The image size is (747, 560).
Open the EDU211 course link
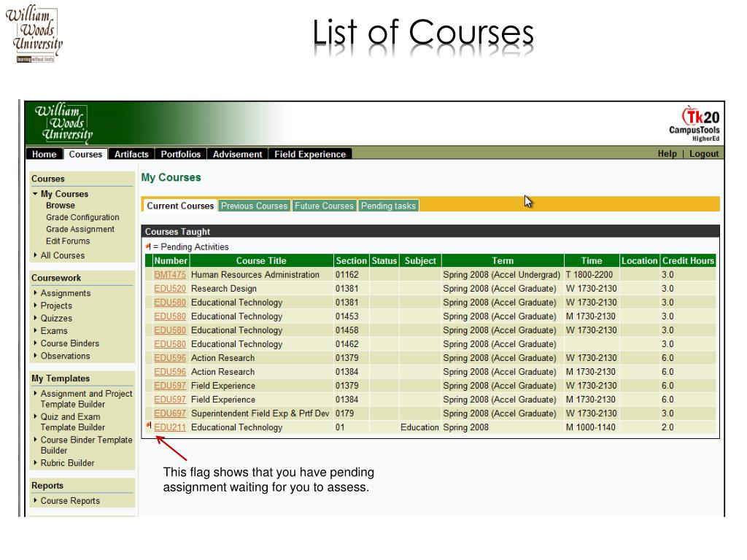(x=169, y=427)
